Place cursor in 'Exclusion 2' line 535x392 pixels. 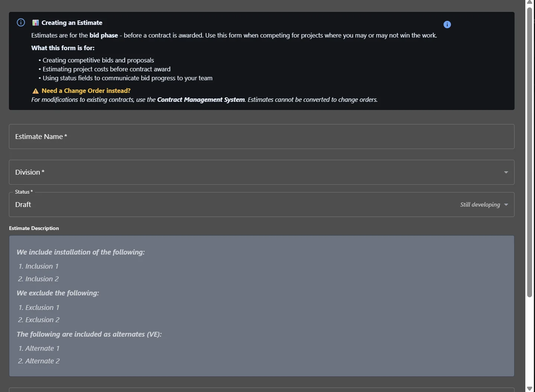coord(42,320)
